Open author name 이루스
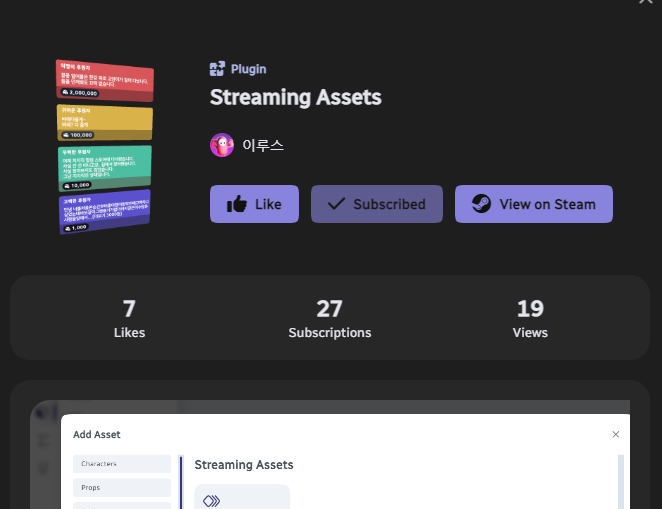662x509 pixels. [263, 145]
